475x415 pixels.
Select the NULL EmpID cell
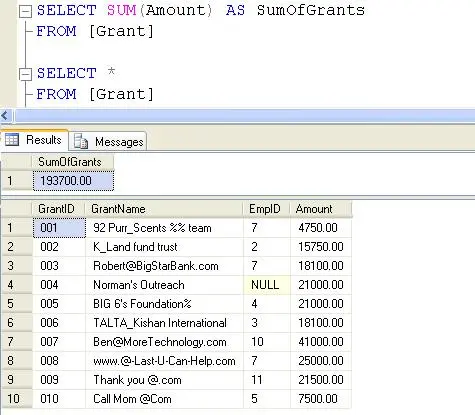pos(267,285)
